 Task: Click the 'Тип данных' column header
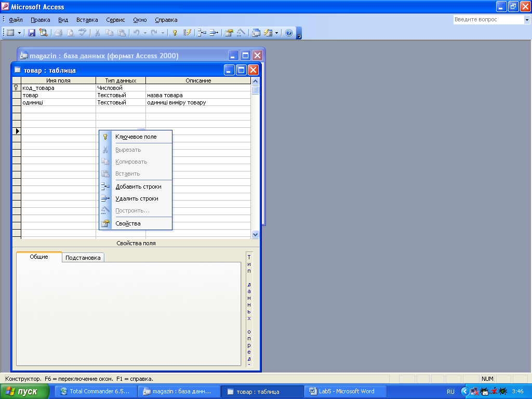121,81
